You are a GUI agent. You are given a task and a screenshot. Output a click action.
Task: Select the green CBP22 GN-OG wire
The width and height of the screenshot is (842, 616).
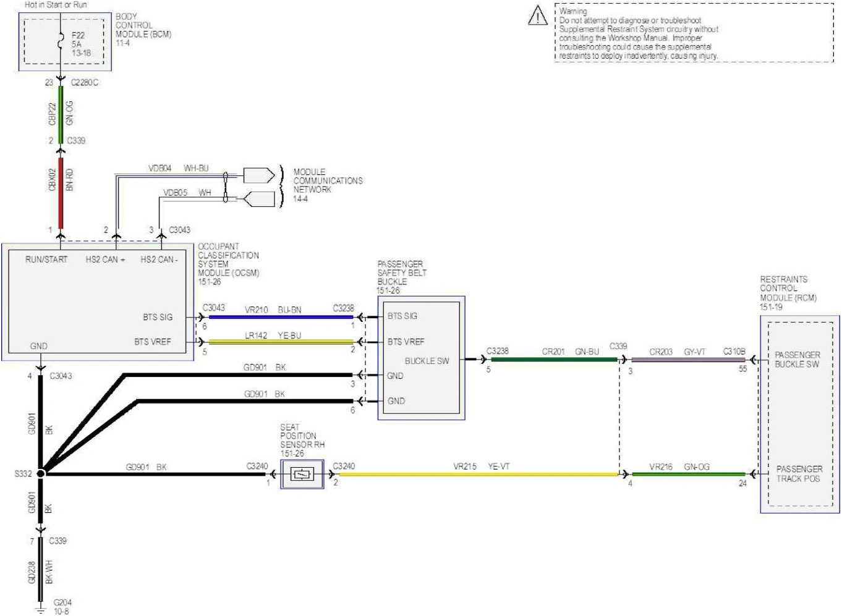pyautogui.click(x=61, y=115)
